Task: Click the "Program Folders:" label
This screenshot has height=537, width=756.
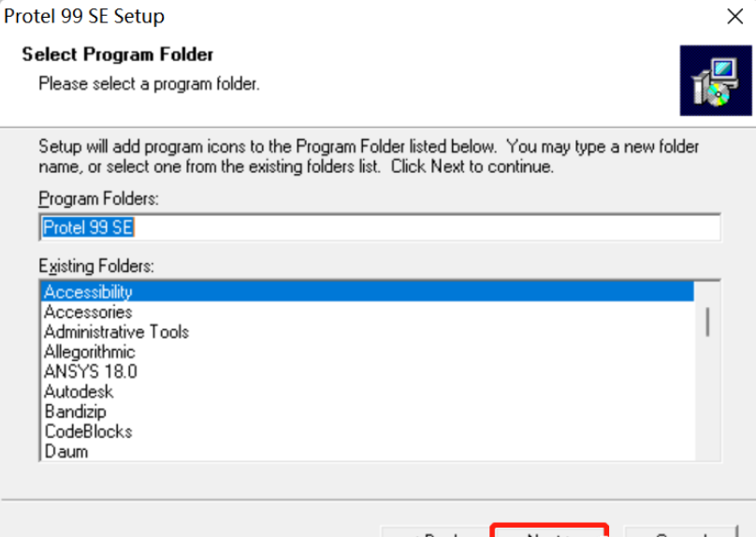Action: click(99, 199)
